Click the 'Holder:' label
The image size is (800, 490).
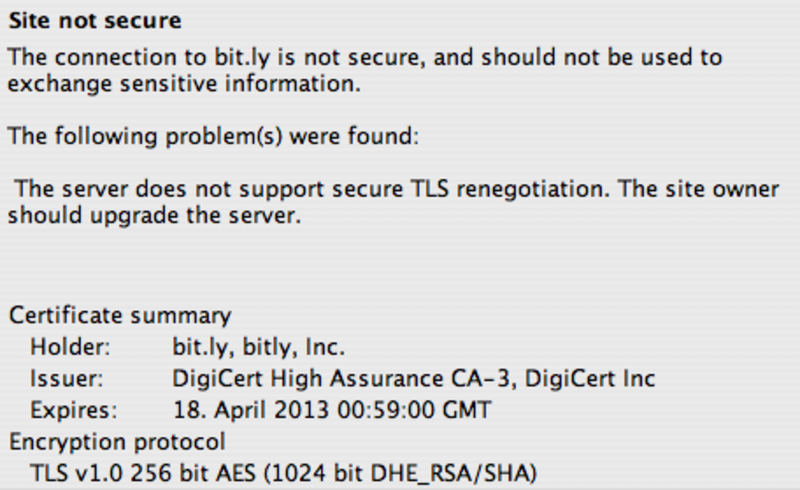tap(70, 347)
